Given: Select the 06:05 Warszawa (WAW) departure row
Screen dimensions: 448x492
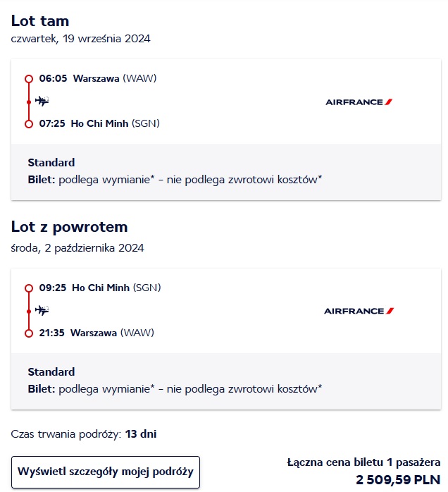Looking at the screenshot, I should click(x=97, y=78).
